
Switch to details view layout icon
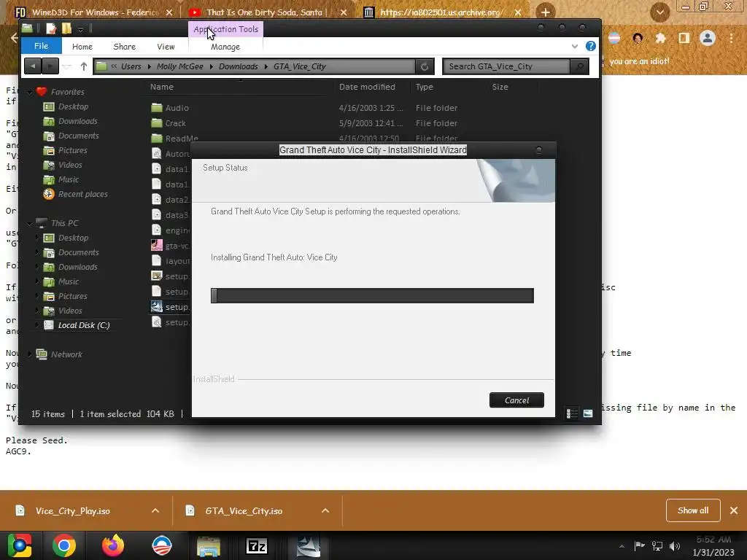pos(572,413)
